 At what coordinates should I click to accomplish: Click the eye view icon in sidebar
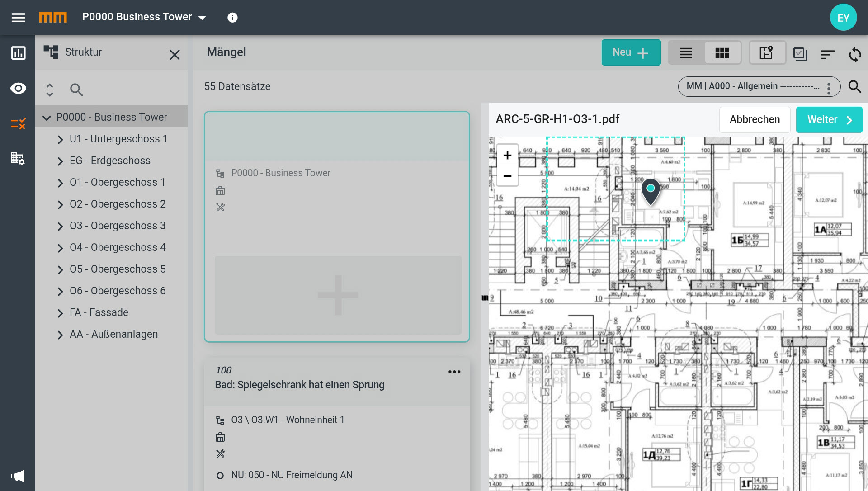coord(18,88)
